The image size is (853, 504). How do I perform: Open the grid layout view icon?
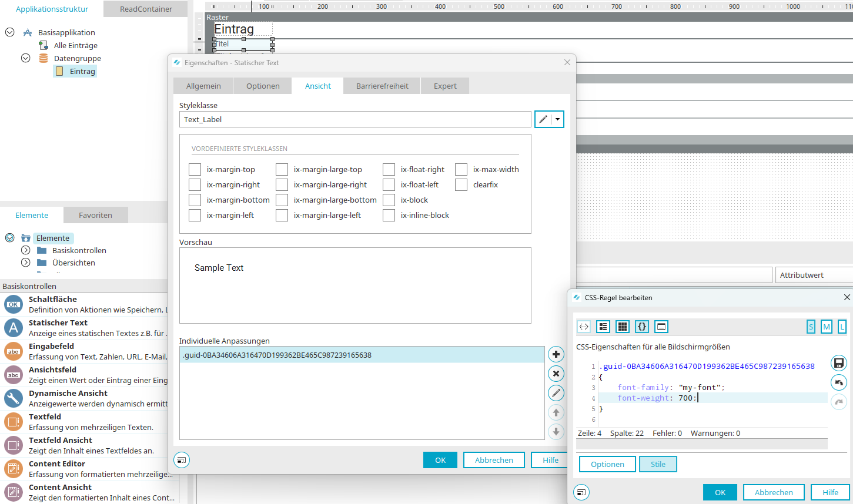pos(623,327)
